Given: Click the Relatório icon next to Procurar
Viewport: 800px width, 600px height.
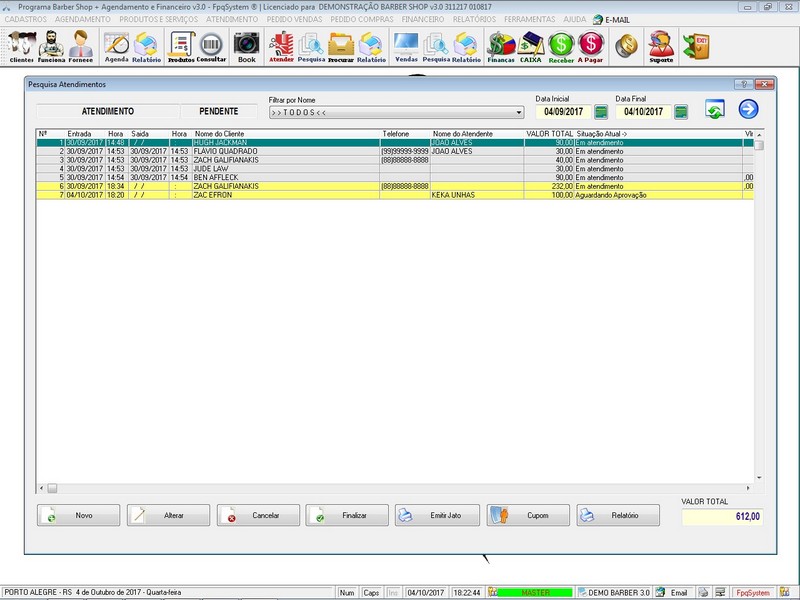Looking at the screenshot, I should coord(371,46).
